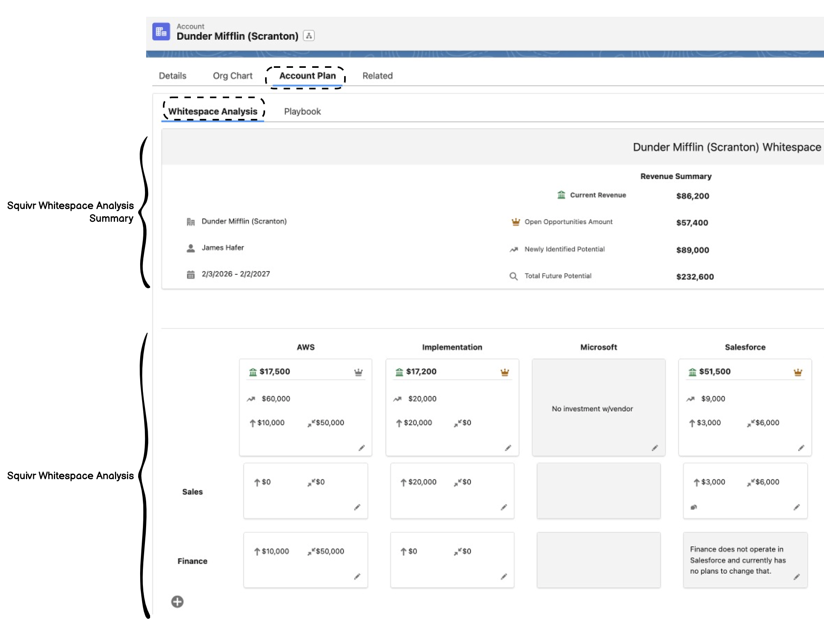The height and width of the screenshot is (644, 824).
Task: Click the magnifier icon beside Total Future Potential
Action: (513, 276)
